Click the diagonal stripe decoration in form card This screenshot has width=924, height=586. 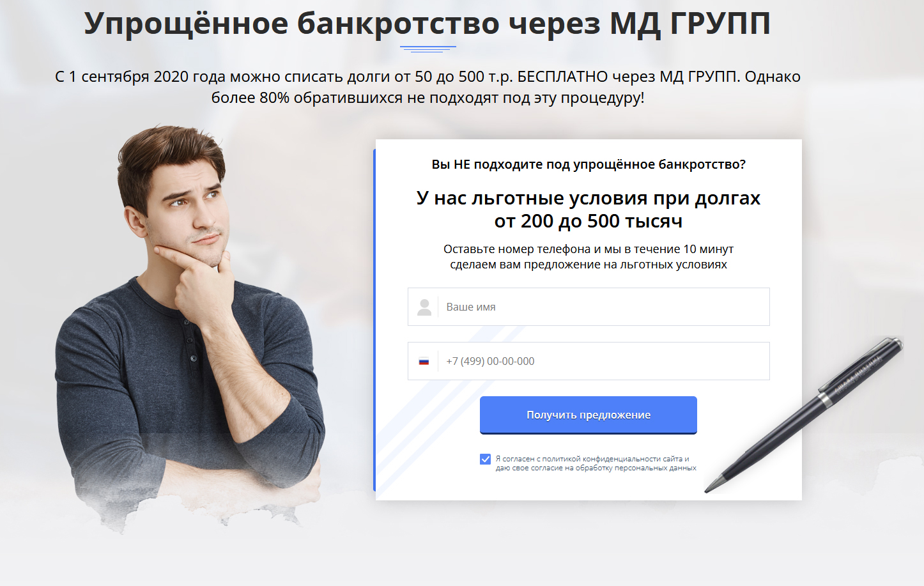pos(441,409)
